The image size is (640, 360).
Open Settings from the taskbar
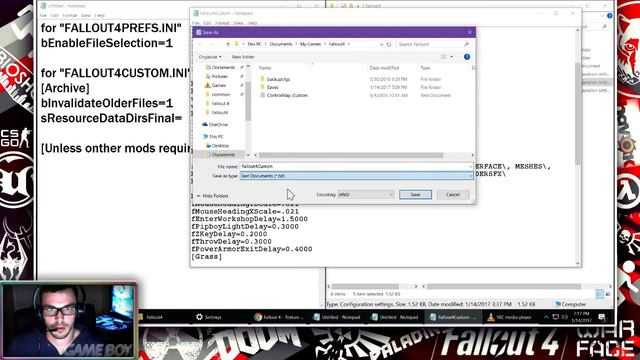209,317
